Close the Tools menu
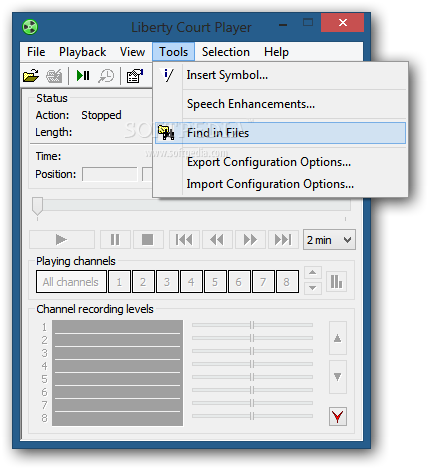The width and height of the screenshot is (429, 469). [x=173, y=52]
